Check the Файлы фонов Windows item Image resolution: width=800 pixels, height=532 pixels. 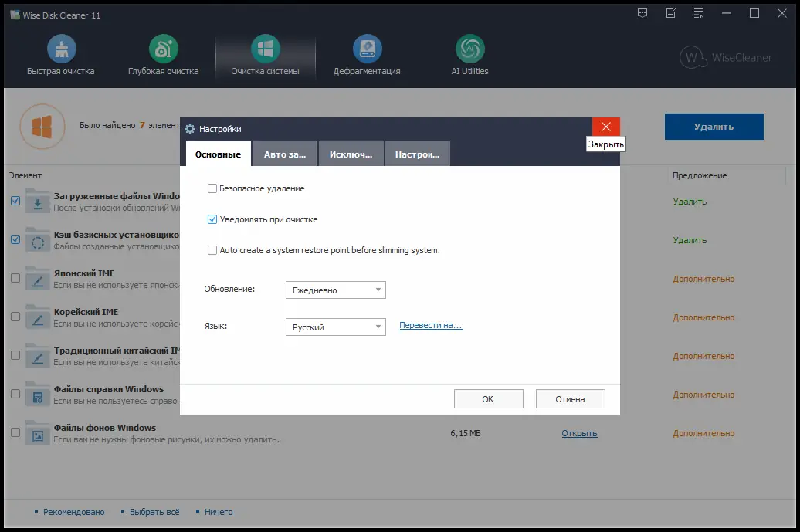[x=15, y=432]
